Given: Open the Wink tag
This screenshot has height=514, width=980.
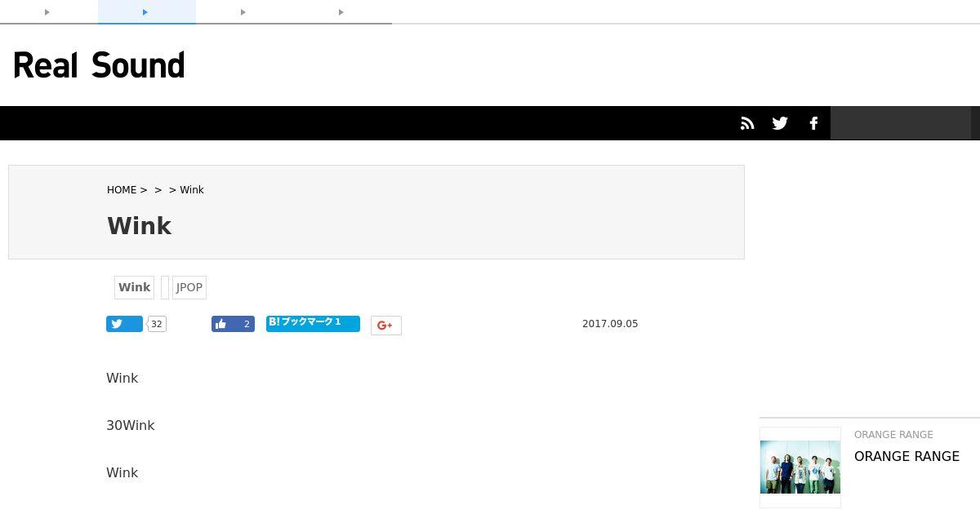Looking at the screenshot, I should pyautogui.click(x=134, y=287).
